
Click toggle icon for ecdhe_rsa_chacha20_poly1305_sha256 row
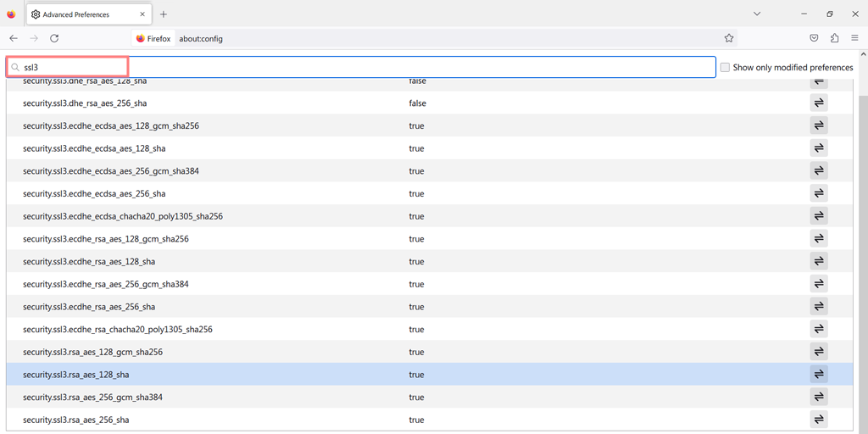[x=819, y=330]
